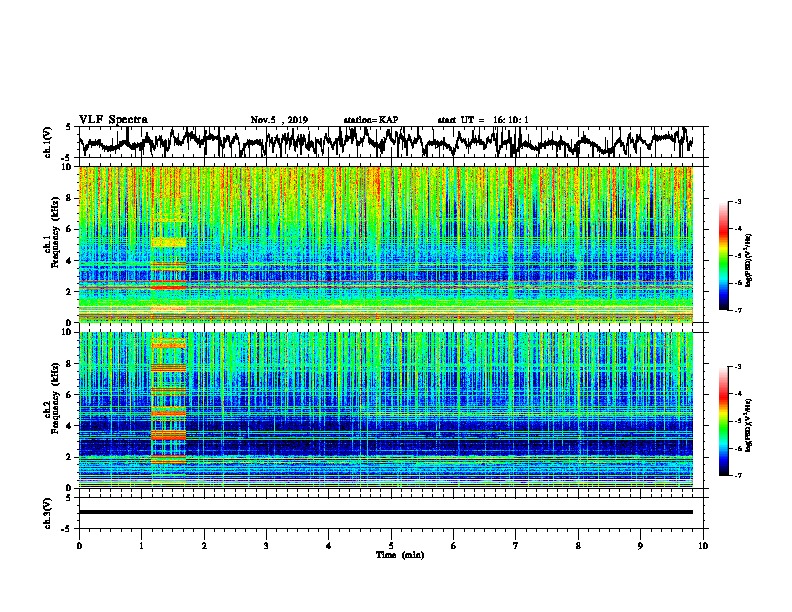This screenshot has height=612, width=792.
Task: Click the yellow 5 kHz burst in ch.1 spectrogram
Action: (x=169, y=243)
